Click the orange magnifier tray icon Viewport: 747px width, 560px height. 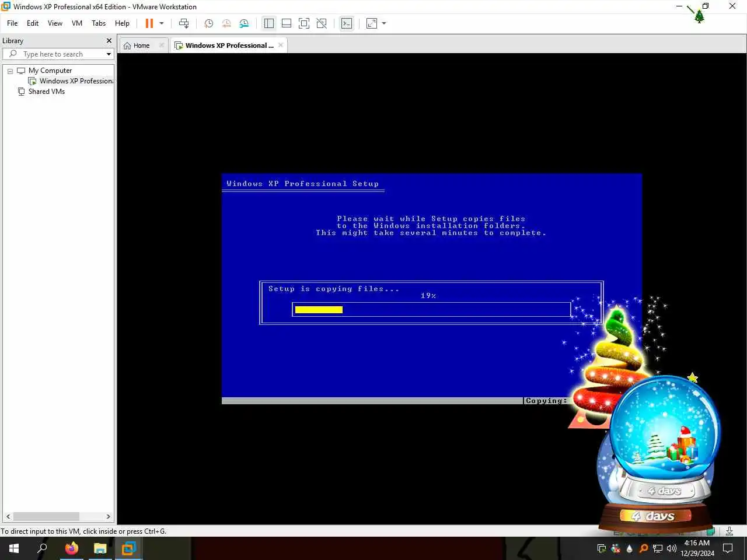(x=644, y=548)
